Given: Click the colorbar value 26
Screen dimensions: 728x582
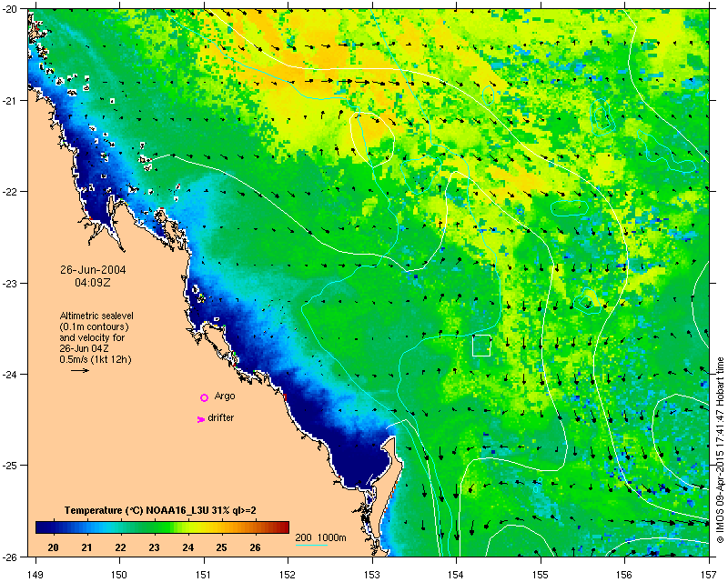Looking at the screenshot, I should 255,547.
